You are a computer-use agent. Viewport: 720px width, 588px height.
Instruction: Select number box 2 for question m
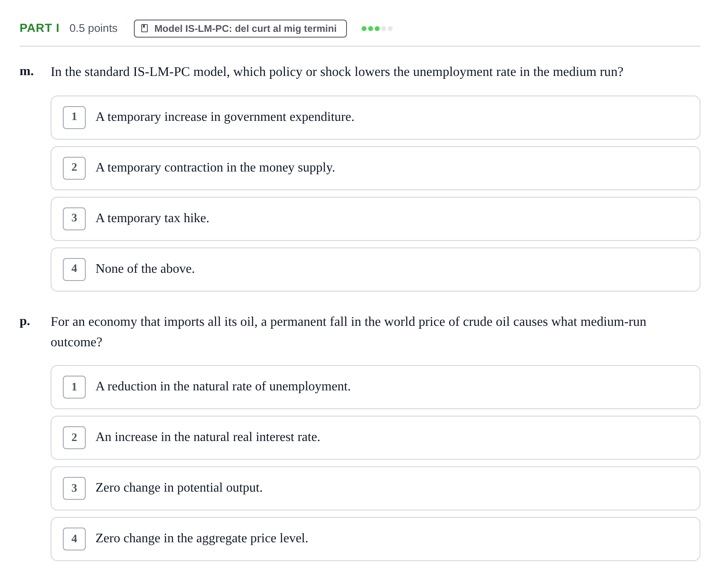tap(74, 168)
